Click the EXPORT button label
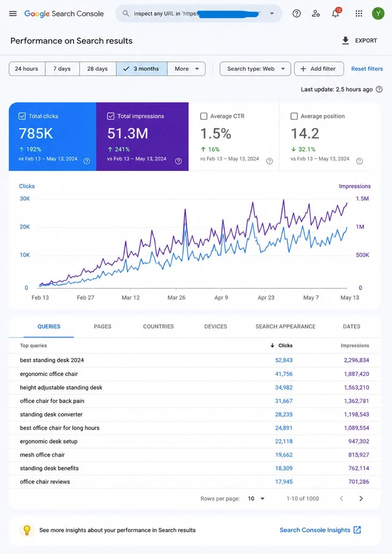Screen dimensions: 392x554 coord(366,40)
